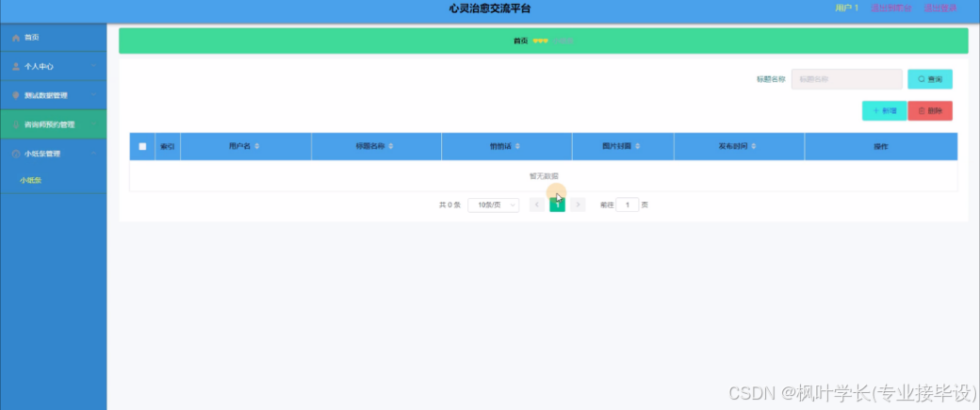Click the home icon beside 首页 in sidebar
Viewport: 980px width, 410px height.
click(x=16, y=38)
